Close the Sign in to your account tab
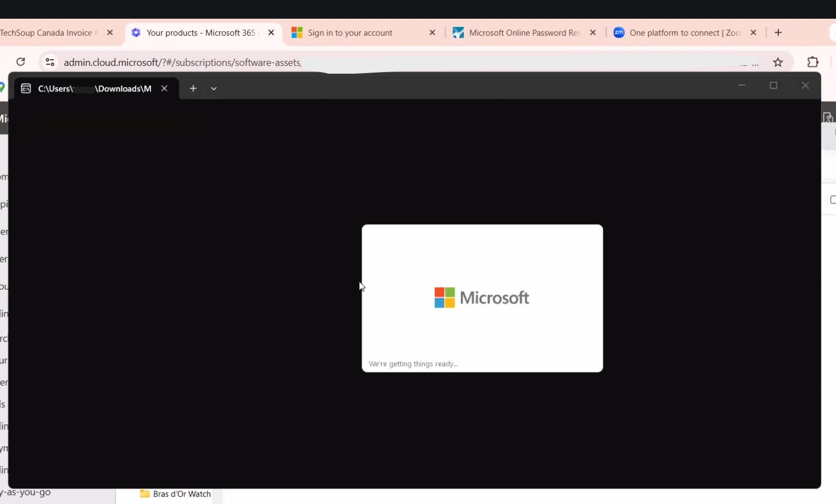This screenshot has width=836, height=504. [x=432, y=33]
